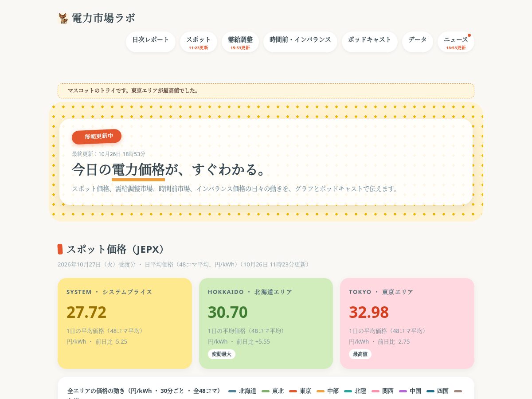Toggle the 東北 legend series
The width and height of the screenshot is (532, 399).
(273, 391)
